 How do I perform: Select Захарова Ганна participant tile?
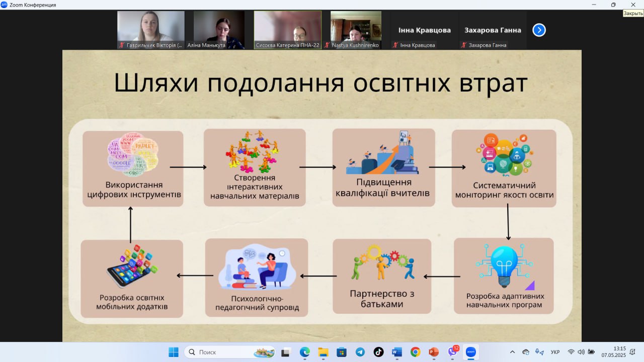coord(492,30)
